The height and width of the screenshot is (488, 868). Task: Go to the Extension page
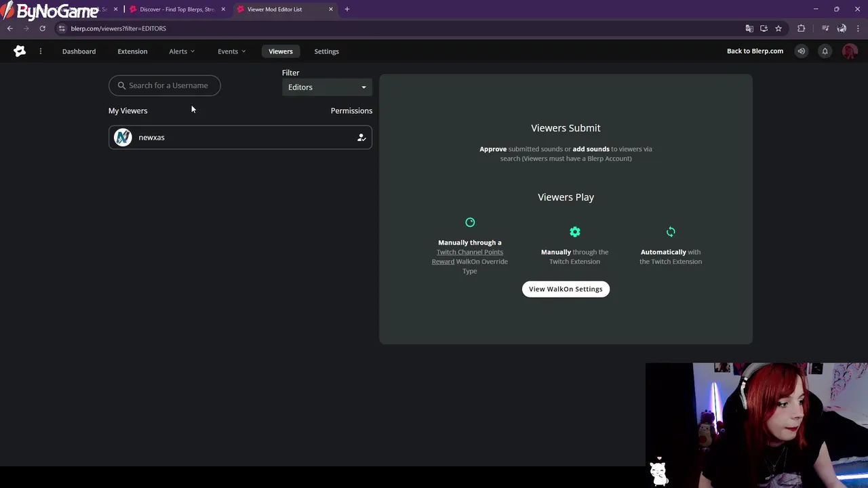pos(132,52)
